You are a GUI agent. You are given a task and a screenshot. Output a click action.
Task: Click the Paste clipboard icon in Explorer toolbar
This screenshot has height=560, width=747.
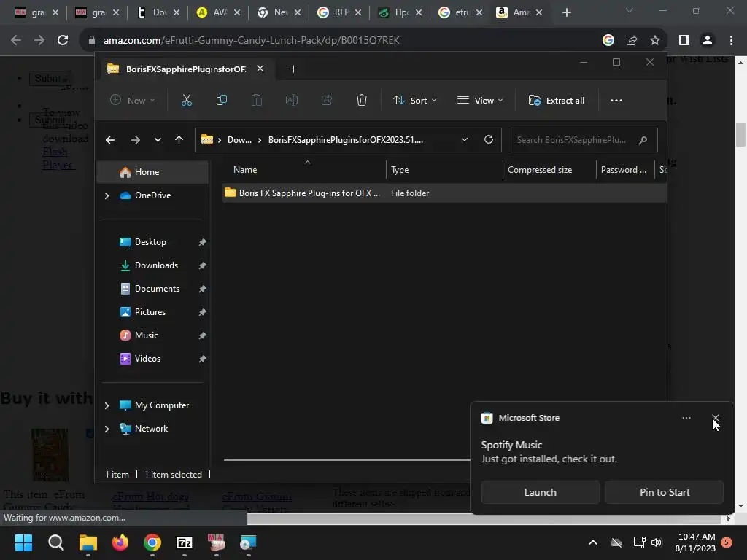click(256, 100)
